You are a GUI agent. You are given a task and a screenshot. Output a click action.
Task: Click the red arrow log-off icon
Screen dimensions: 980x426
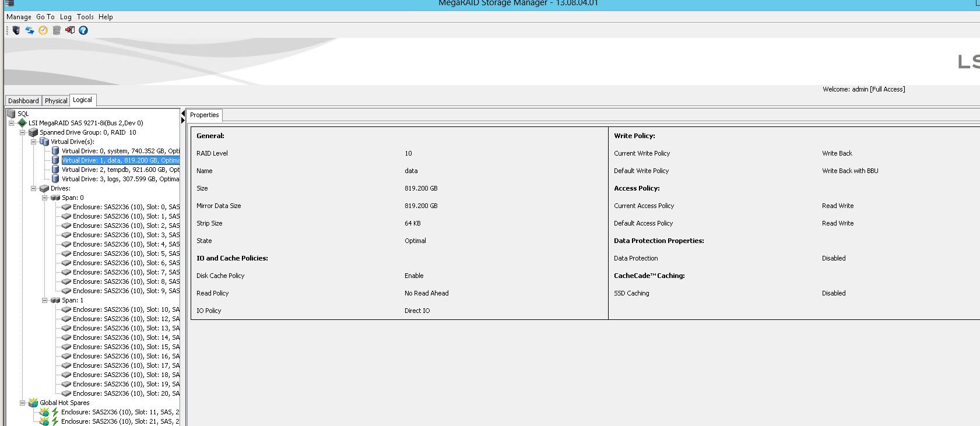pos(70,30)
